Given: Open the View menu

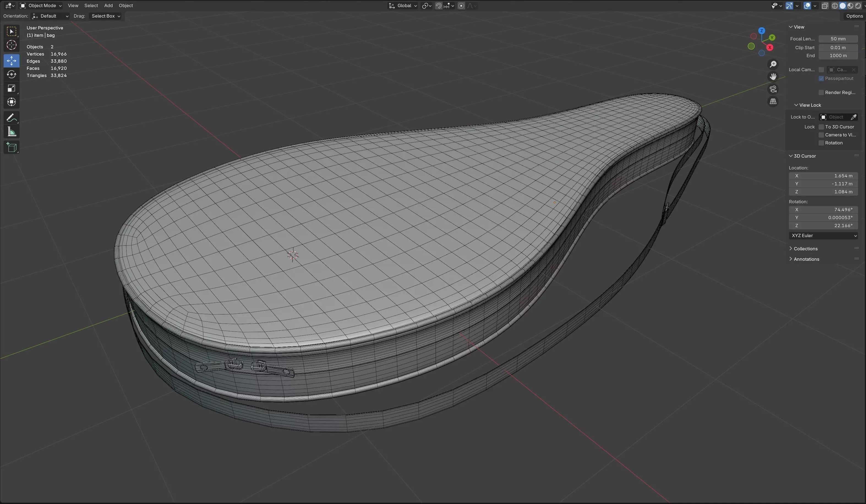Looking at the screenshot, I should click(x=73, y=6).
